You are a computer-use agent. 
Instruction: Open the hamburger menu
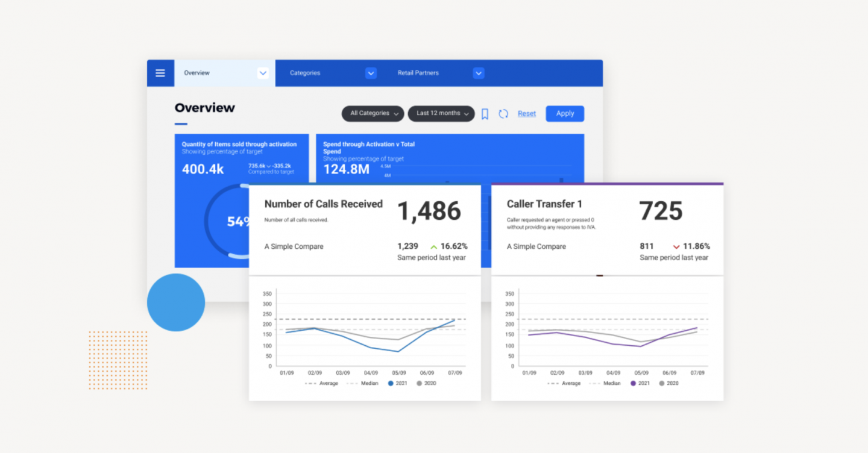point(160,73)
